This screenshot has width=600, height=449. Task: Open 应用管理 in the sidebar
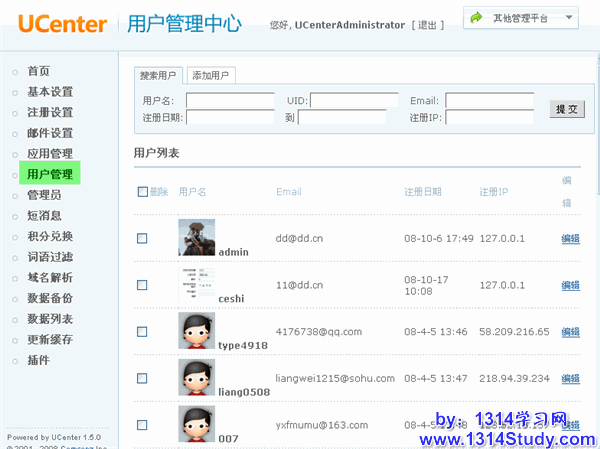[49, 154]
